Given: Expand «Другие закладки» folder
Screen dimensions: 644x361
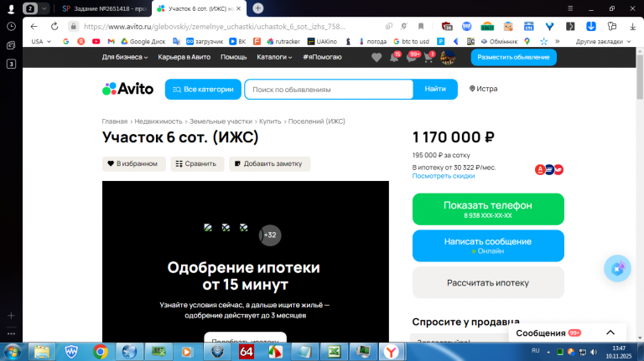Looking at the screenshot, I should (603, 41).
